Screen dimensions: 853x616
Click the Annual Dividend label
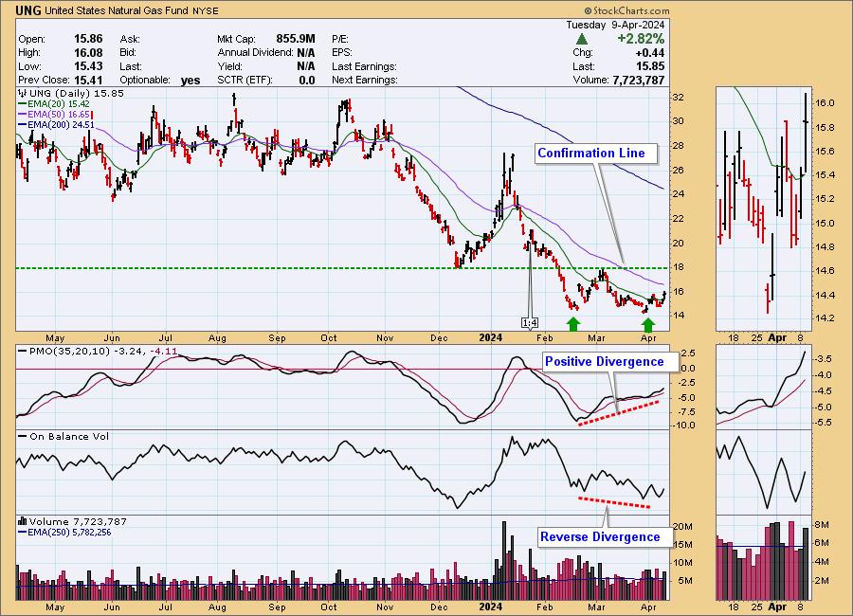point(255,53)
